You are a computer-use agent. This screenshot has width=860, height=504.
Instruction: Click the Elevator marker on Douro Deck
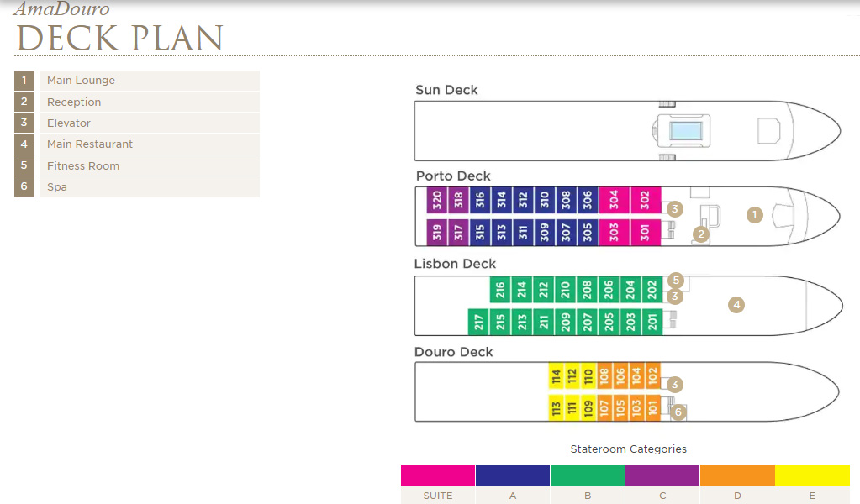tap(675, 385)
